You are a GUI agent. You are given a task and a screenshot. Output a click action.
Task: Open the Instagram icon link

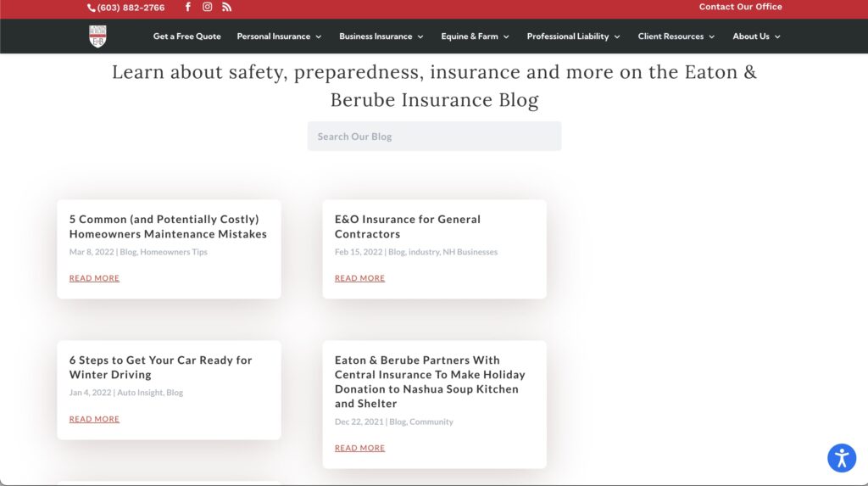point(207,7)
